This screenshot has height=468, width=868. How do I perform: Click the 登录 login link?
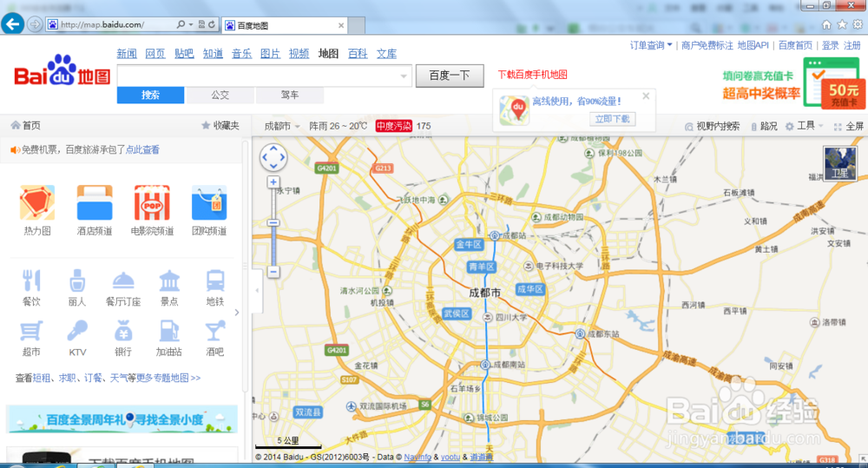point(830,45)
